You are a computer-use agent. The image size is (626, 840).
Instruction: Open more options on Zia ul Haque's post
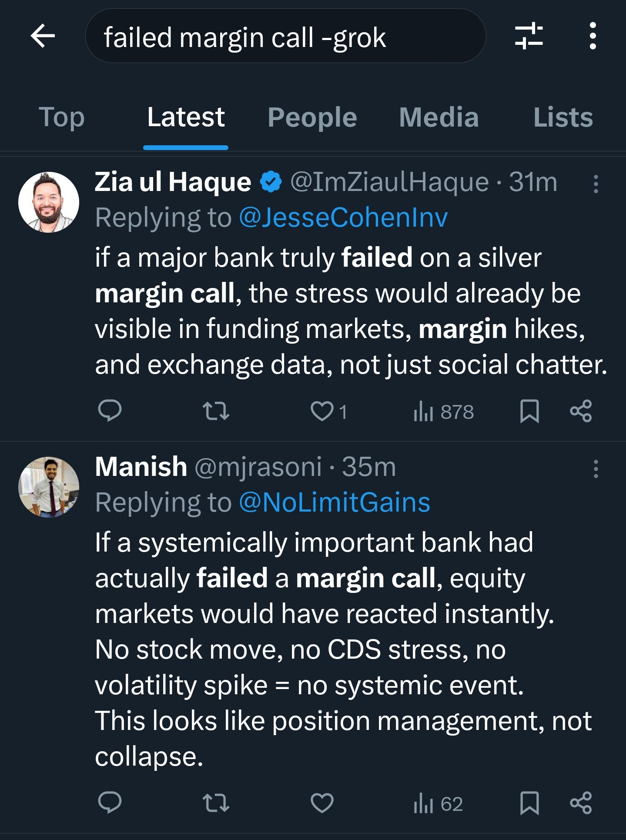tap(596, 184)
